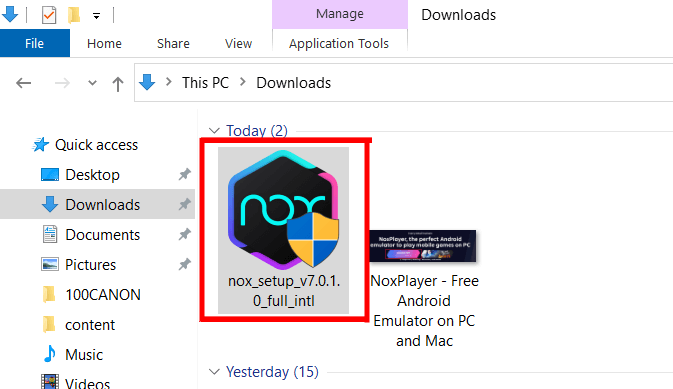Click the Yesterday (15) group header text
673x389 pixels.
click(x=272, y=372)
